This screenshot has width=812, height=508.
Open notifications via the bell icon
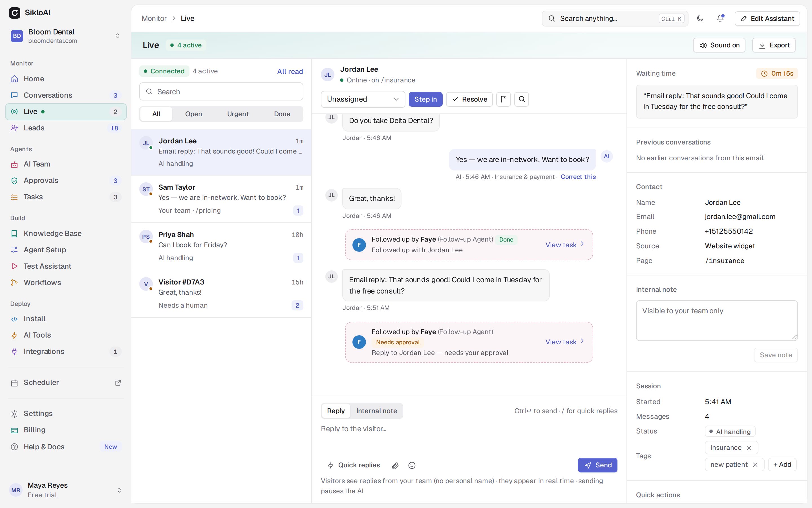(x=720, y=18)
